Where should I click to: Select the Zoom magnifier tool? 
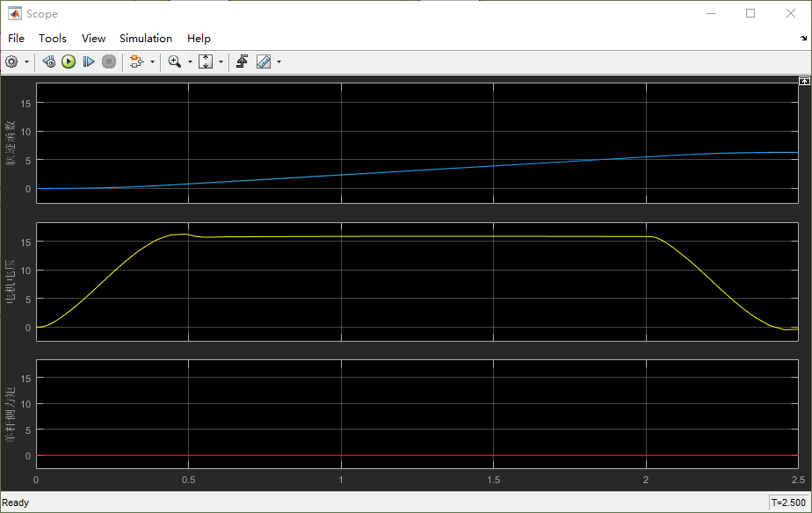point(175,61)
